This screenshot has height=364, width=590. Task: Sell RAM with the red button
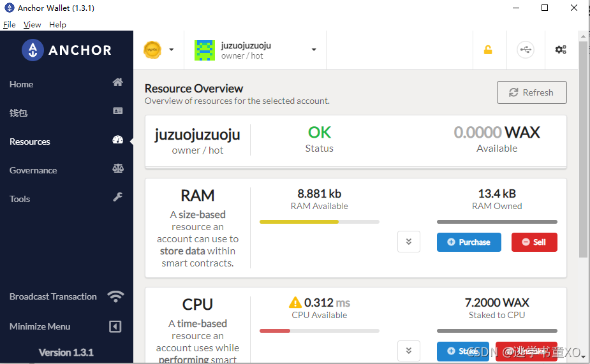click(535, 242)
